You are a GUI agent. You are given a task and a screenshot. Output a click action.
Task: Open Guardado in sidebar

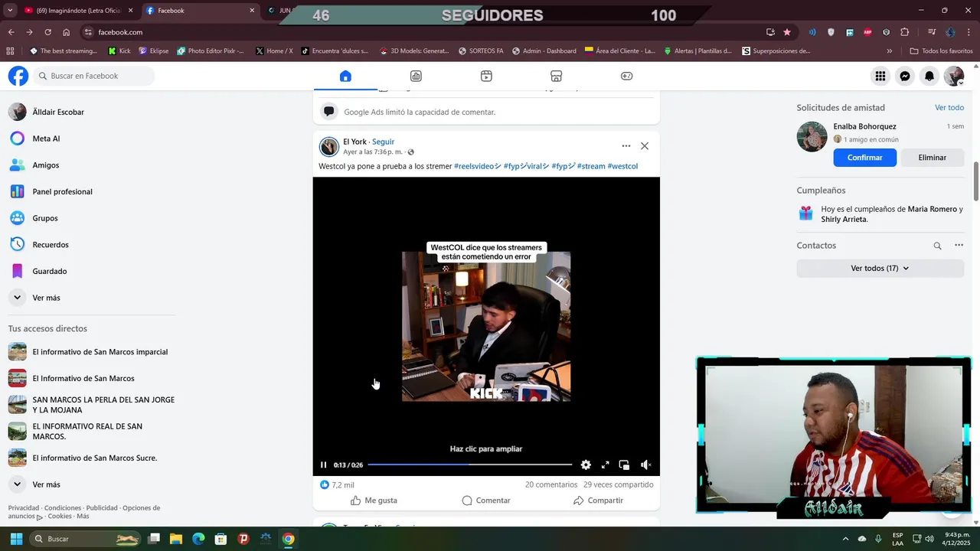tap(91, 271)
